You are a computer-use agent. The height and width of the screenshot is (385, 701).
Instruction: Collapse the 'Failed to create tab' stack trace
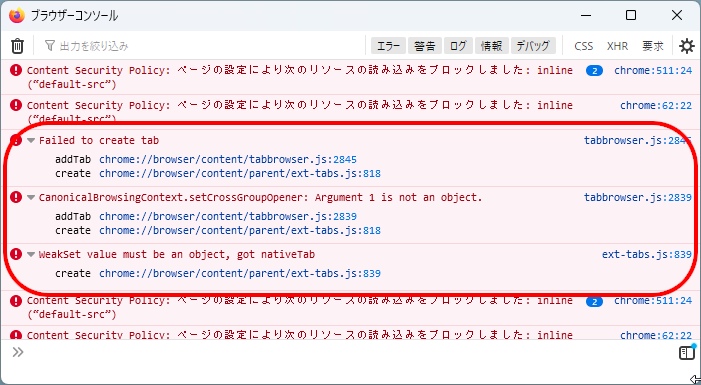pyautogui.click(x=31, y=141)
